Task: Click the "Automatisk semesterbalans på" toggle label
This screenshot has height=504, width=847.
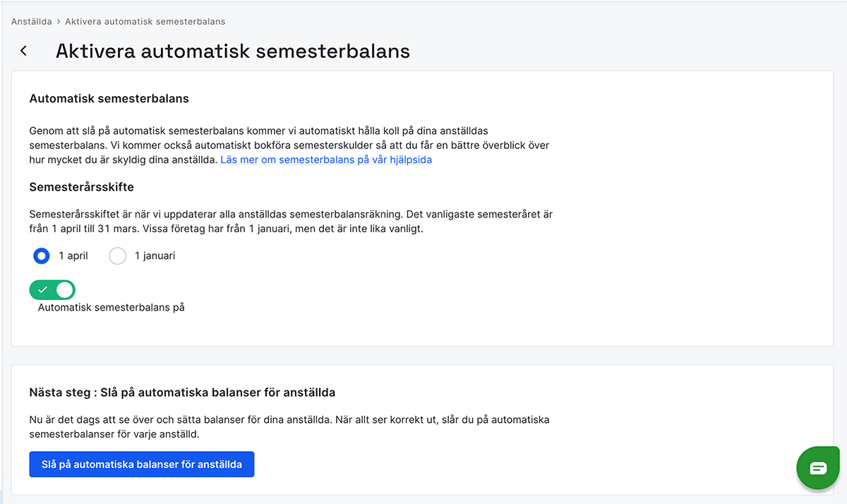Action: pos(111,307)
